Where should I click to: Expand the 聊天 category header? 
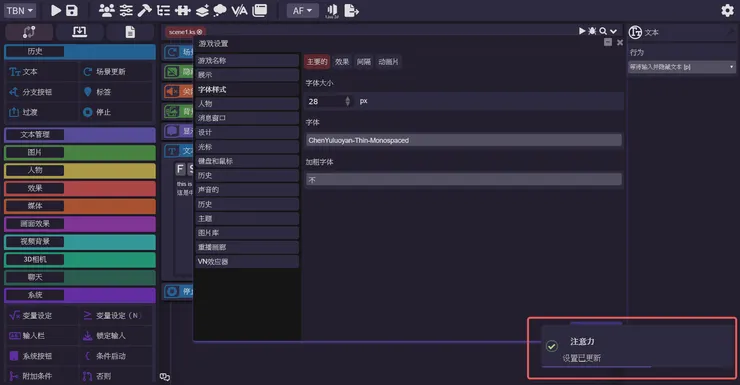pos(80,277)
